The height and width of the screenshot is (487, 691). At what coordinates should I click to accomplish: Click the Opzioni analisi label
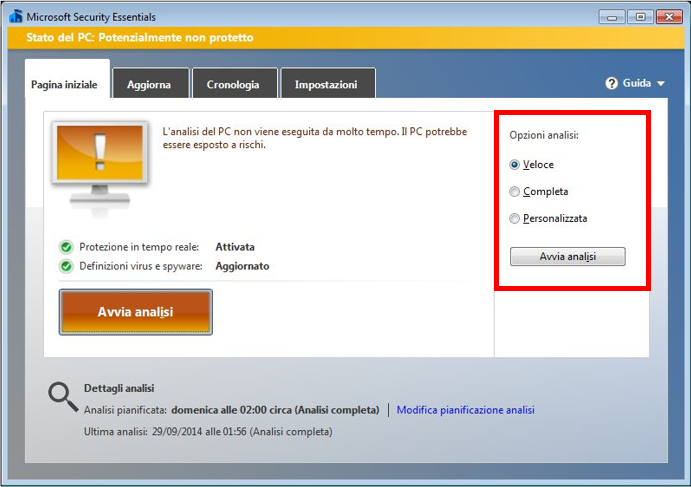(x=544, y=135)
